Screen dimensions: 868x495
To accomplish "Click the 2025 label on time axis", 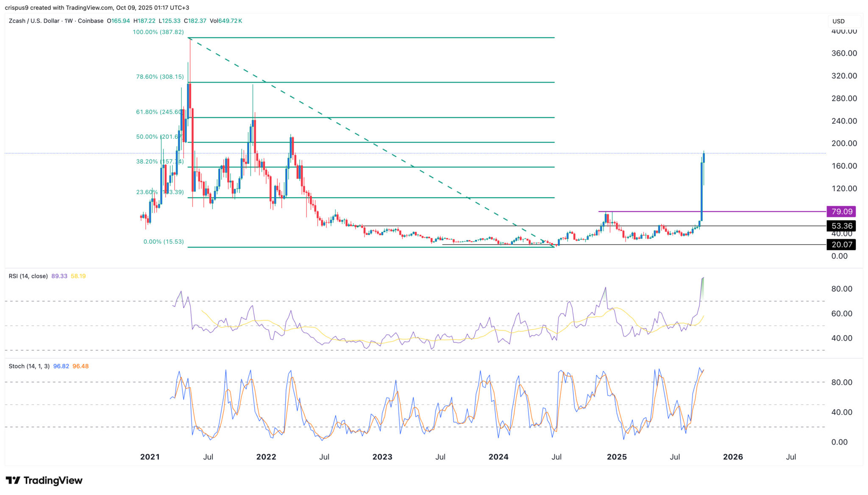I will pyautogui.click(x=617, y=457).
